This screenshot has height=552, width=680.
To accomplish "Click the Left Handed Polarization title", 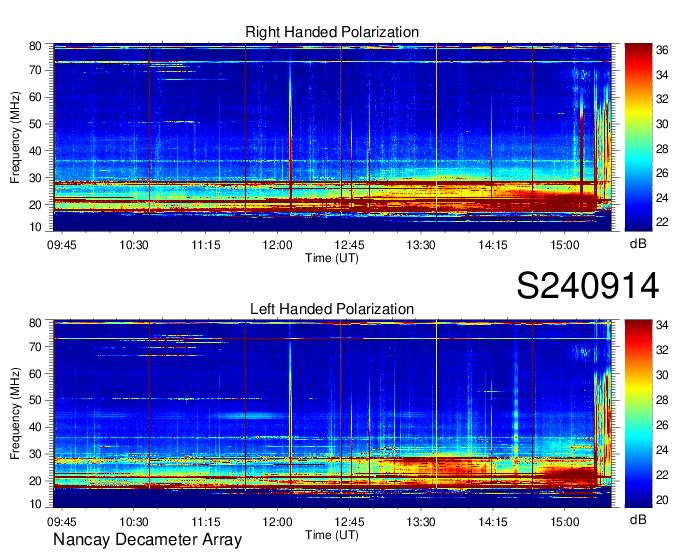I will [x=332, y=309].
